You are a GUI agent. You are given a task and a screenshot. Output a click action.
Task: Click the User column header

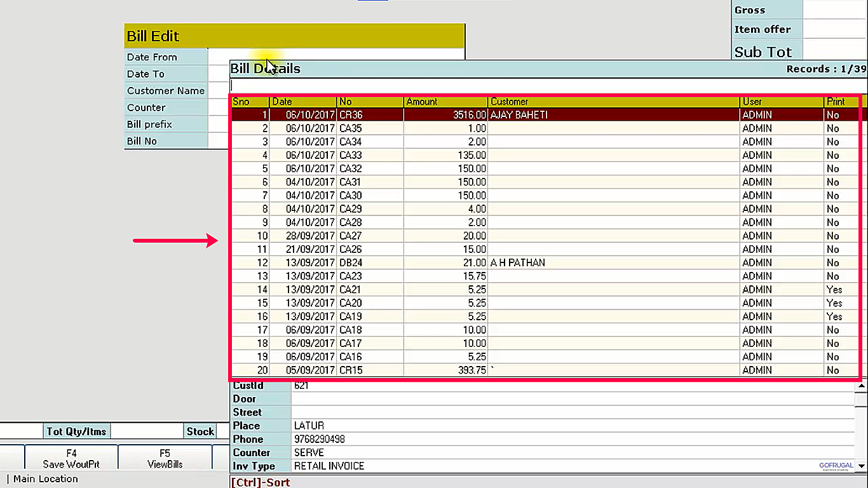780,102
